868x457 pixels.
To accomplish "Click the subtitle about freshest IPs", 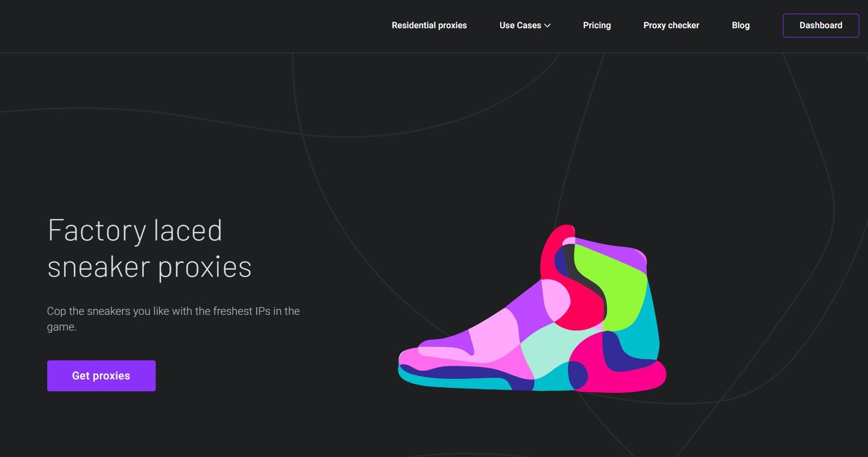I will click(x=173, y=319).
